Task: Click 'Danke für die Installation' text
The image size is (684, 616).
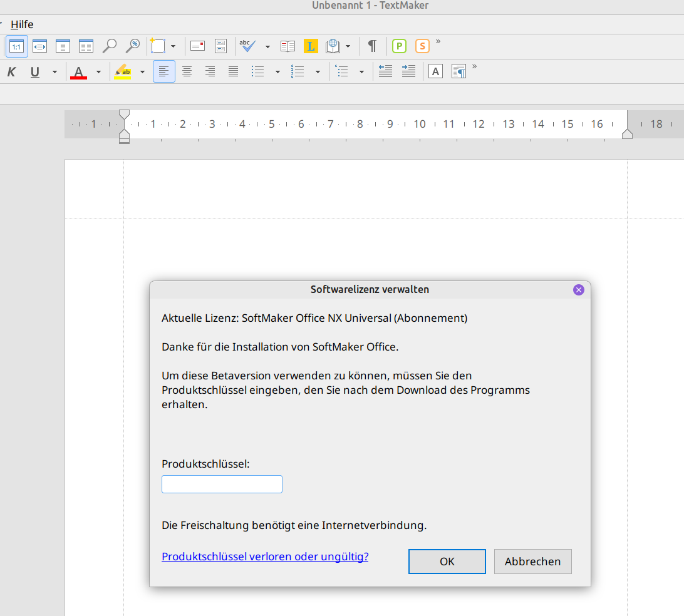Action: tap(280, 347)
